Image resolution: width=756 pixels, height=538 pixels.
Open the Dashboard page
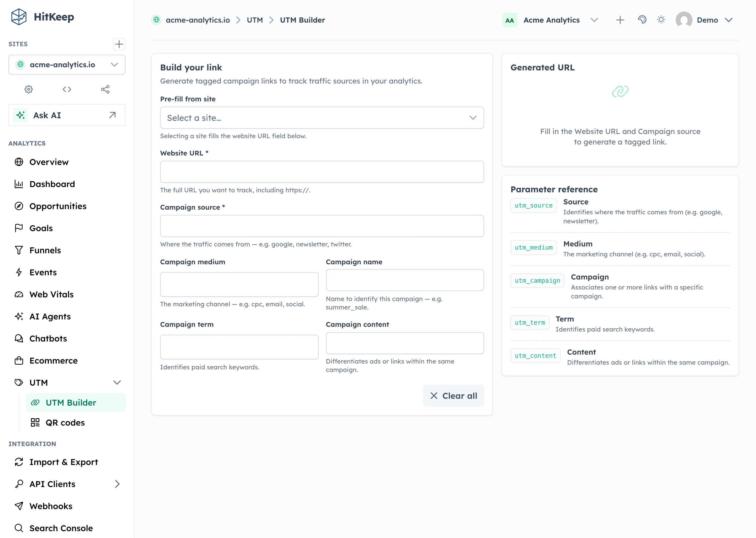pyautogui.click(x=67, y=184)
